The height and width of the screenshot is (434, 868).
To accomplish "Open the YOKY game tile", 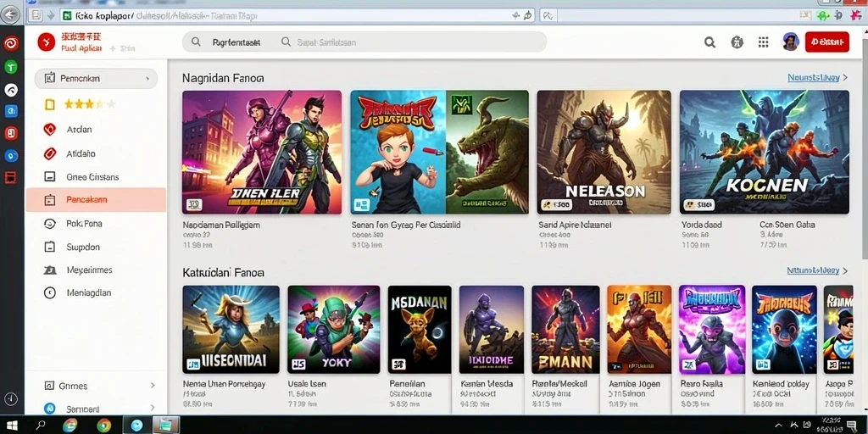I will [334, 330].
